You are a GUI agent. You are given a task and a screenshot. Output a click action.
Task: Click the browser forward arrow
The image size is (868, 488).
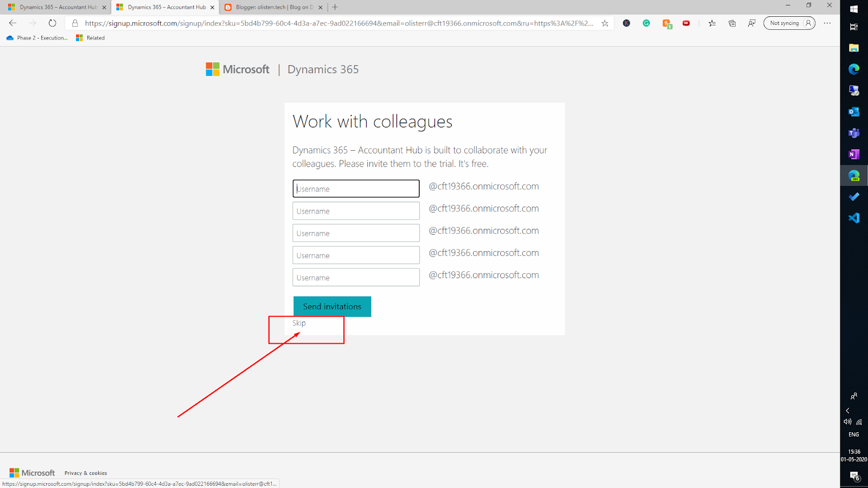tap(33, 23)
